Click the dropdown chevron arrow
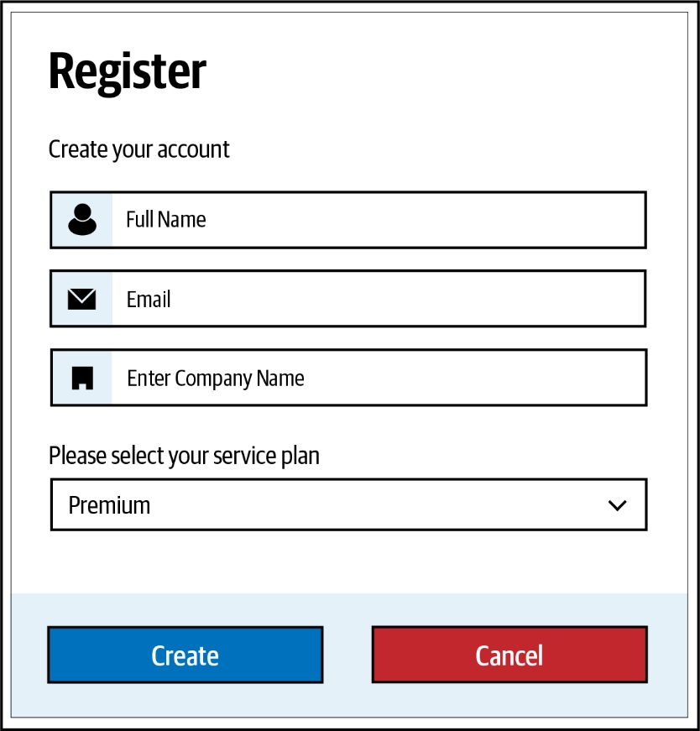Viewport: 700px width, 731px height. (617, 505)
